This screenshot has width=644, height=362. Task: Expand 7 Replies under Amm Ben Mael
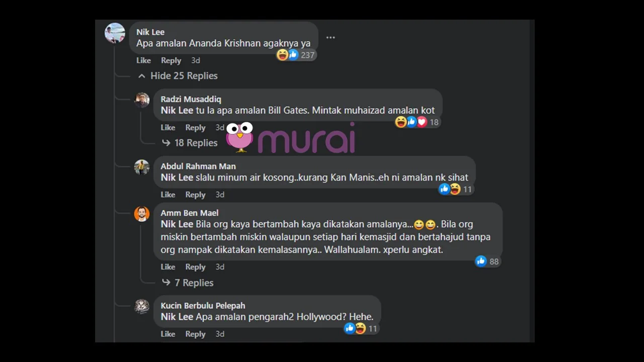coord(187,283)
